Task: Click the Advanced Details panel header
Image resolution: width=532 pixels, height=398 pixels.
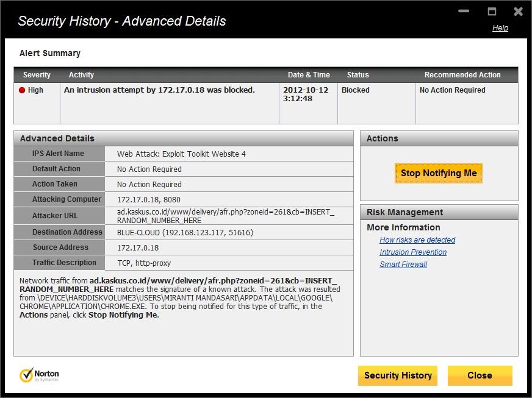Action: (x=49, y=138)
